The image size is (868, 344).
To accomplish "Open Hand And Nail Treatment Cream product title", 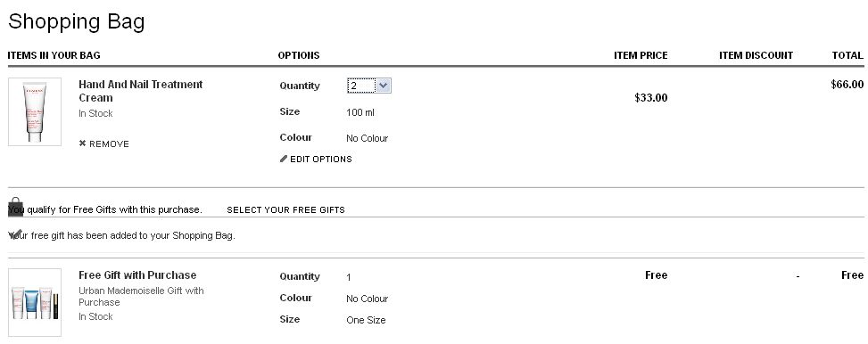I will click(141, 91).
